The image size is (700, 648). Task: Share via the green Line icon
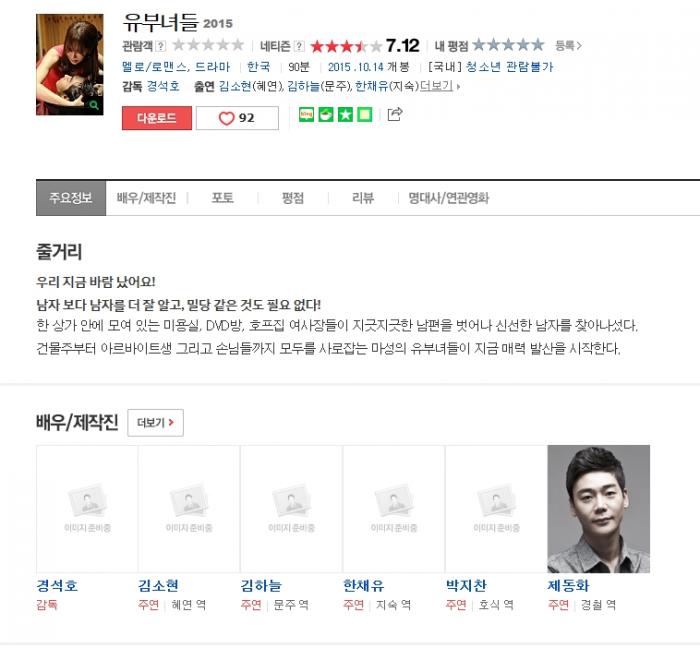306,115
